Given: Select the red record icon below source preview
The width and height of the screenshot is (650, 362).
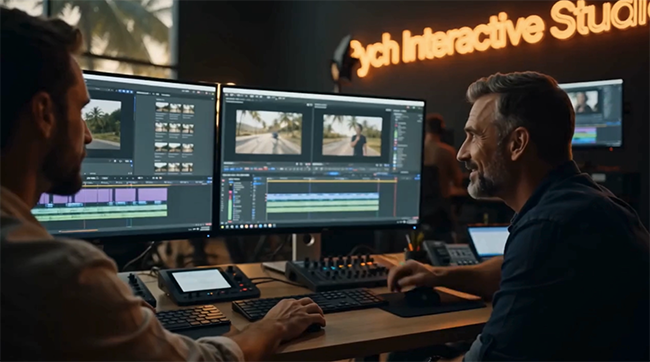Looking at the screenshot, I should pyautogui.click(x=265, y=168).
